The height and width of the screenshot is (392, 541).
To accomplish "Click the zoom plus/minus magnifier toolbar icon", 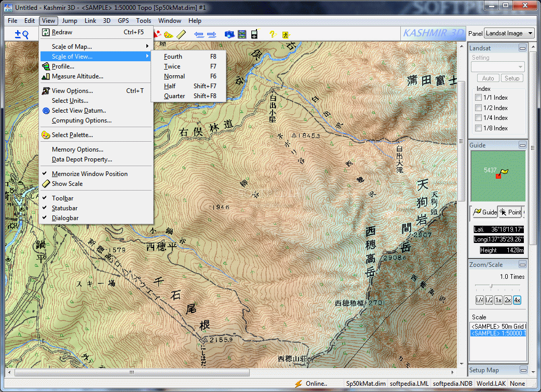I will pyautogui.click(x=21, y=34).
